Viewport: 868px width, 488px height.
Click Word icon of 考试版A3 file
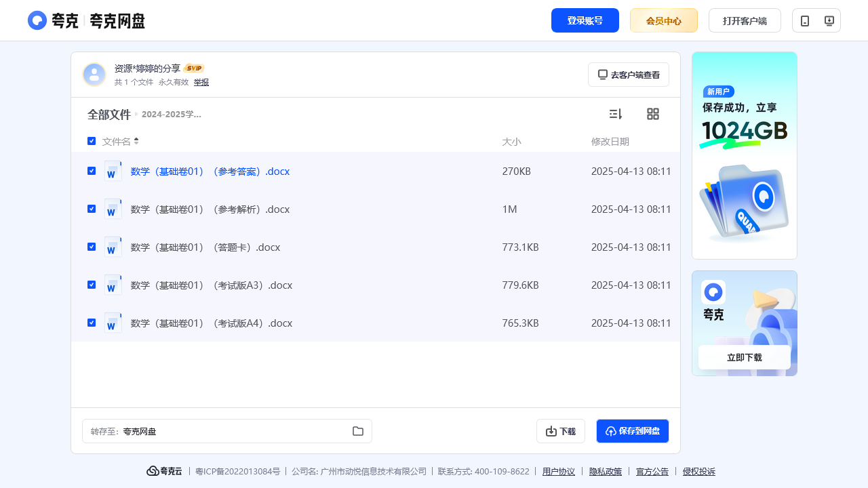[x=113, y=285]
